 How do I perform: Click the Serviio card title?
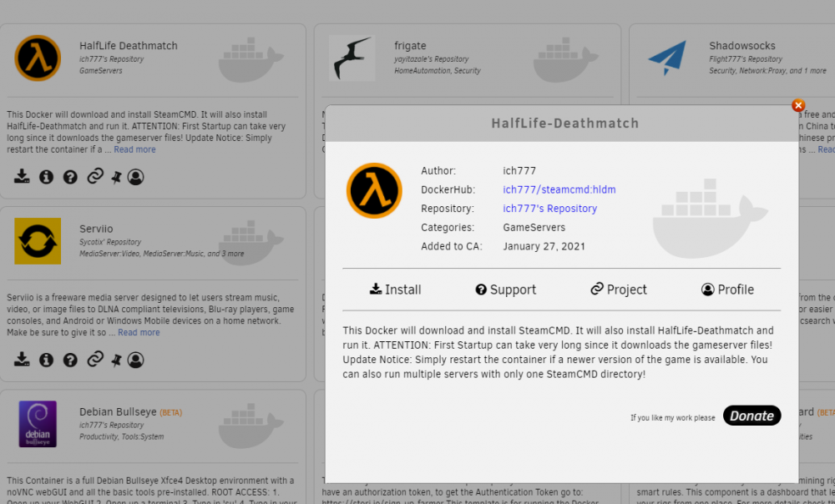tap(96, 229)
